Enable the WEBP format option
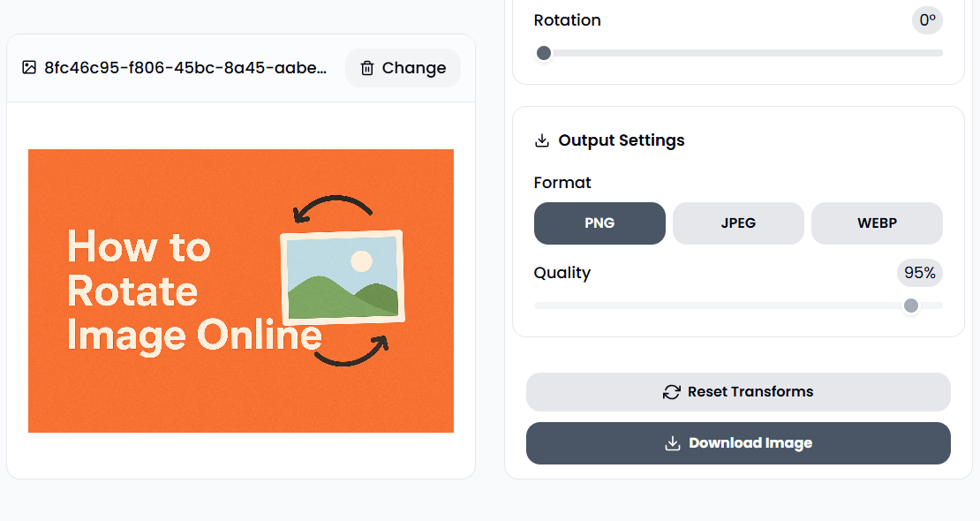The height and width of the screenshot is (521, 980). click(x=877, y=223)
